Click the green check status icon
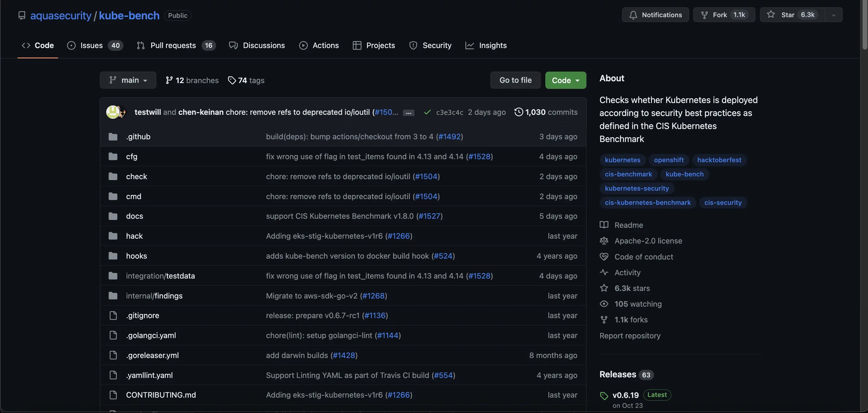Screen dimensions: 868x413 [x=427, y=112]
